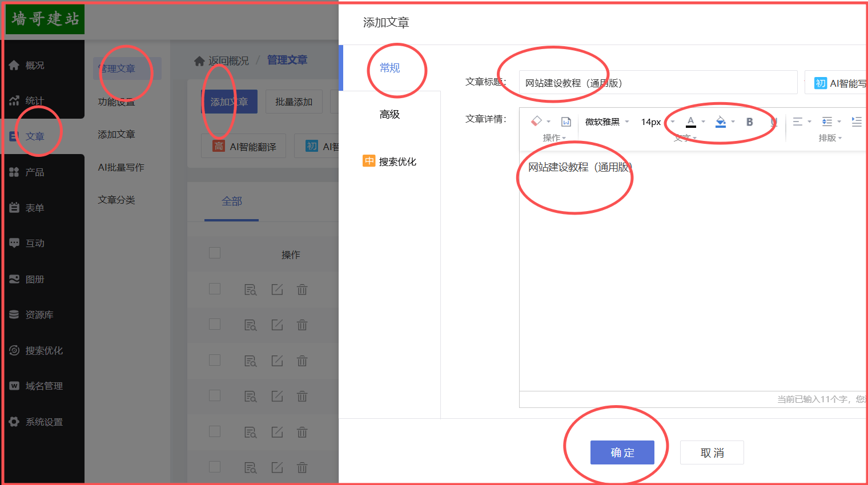
Task: Check the second article row's checkbox
Action: (215, 324)
